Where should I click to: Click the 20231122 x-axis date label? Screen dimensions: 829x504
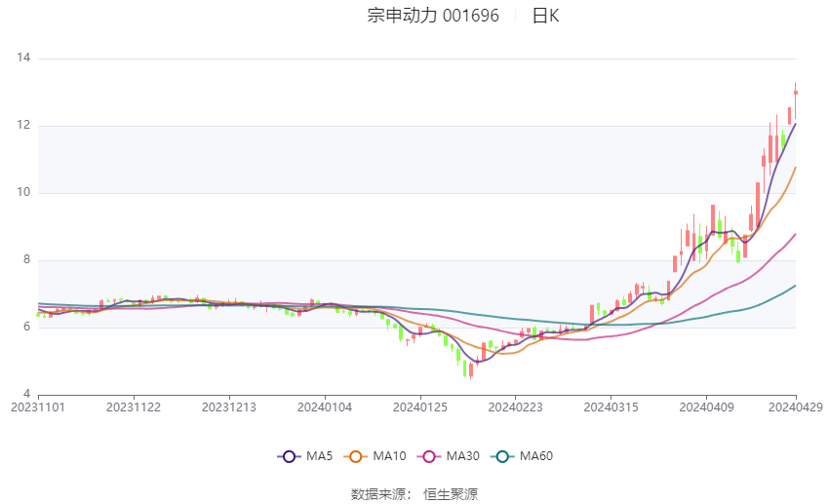(x=134, y=407)
